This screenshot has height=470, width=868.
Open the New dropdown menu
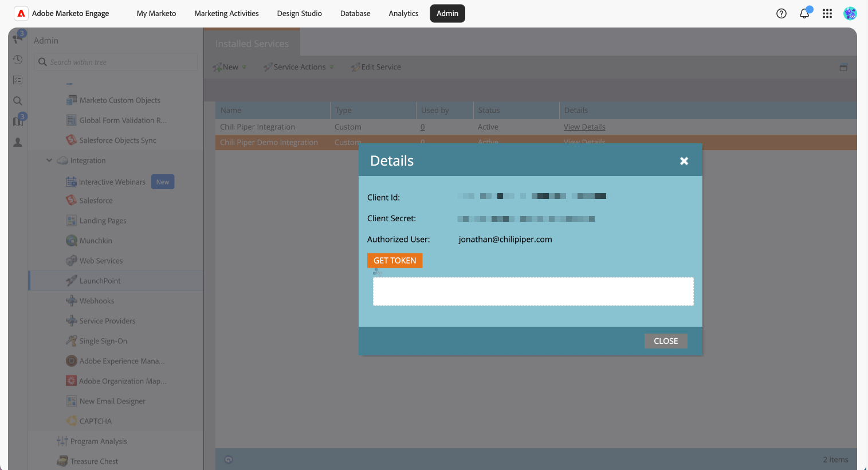tap(230, 67)
